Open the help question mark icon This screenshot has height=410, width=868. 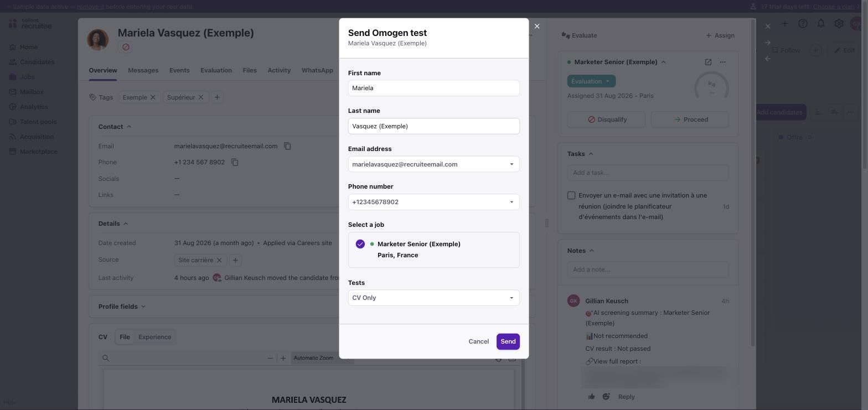[803, 23]
